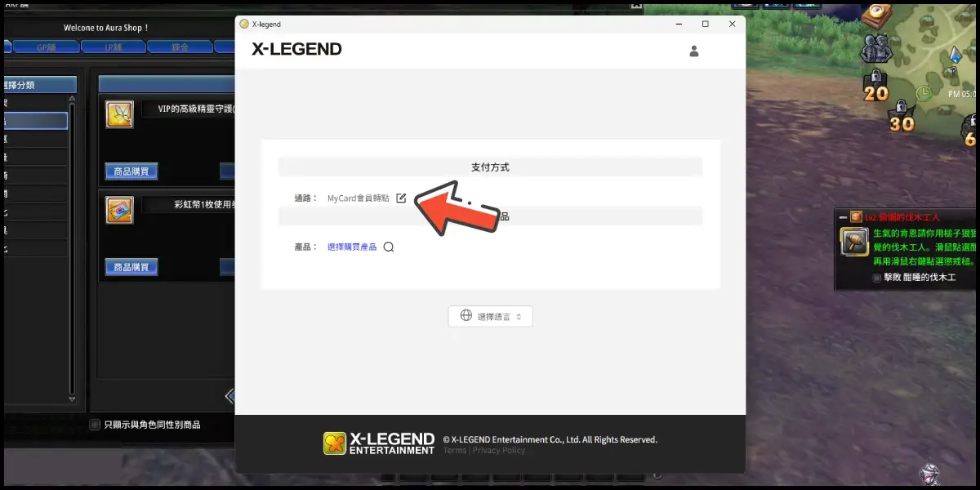The width and height of the screenshot is (980, 490).
Task: Click the X-legend window title bar icon
Action: tap(243, 24)
